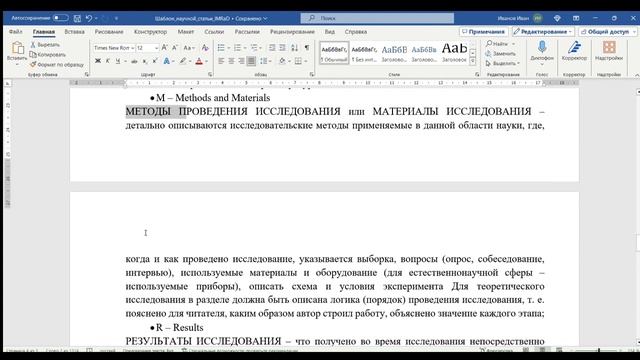Open borders dropdown
The height and width of the screenshot is (360, 640).
[306, 61]
